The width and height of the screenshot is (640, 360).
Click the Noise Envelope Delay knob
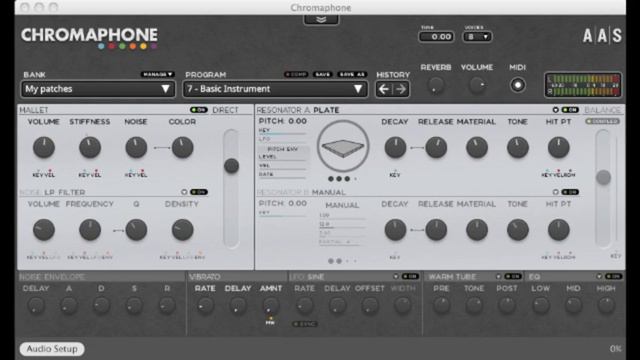coord(36,305)
